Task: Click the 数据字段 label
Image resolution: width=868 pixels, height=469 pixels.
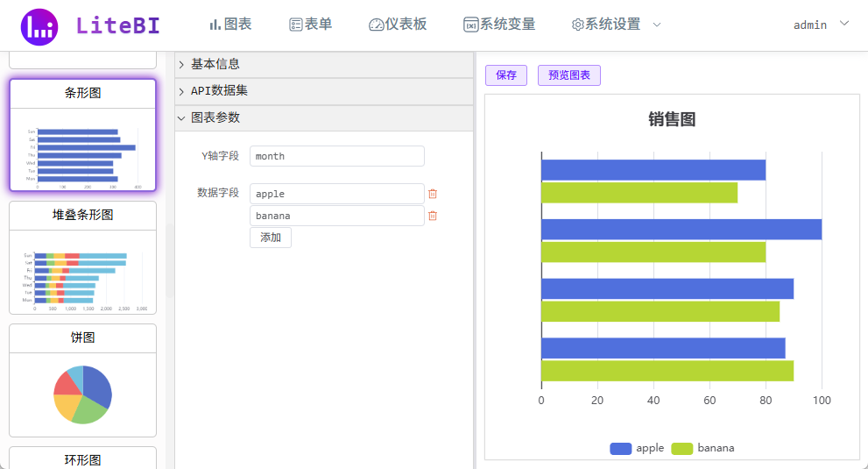Action: click(218, 192)
